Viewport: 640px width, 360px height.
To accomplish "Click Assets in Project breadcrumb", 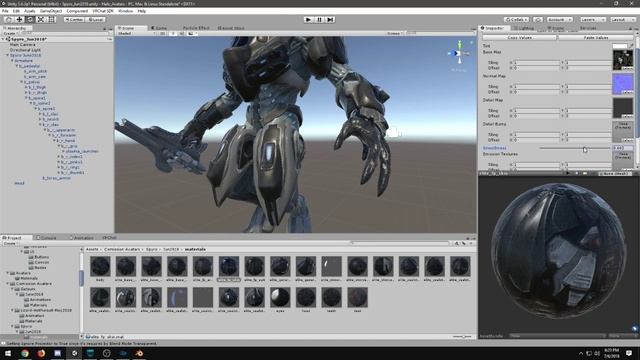I will click(92, 249).
